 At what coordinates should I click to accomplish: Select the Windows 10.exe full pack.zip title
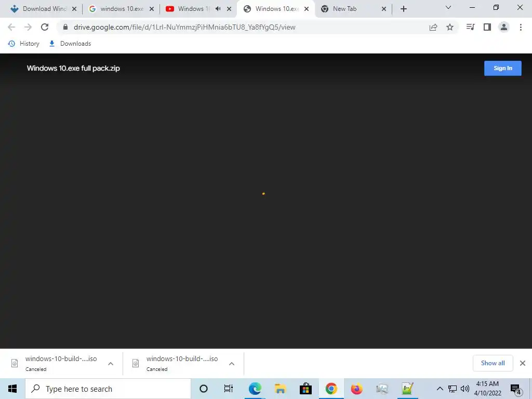point(73,68)
